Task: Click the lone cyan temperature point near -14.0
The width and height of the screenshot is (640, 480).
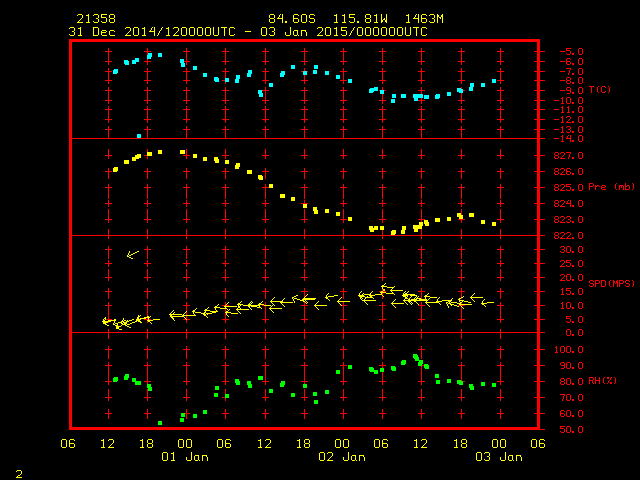Action: [139, 136]
